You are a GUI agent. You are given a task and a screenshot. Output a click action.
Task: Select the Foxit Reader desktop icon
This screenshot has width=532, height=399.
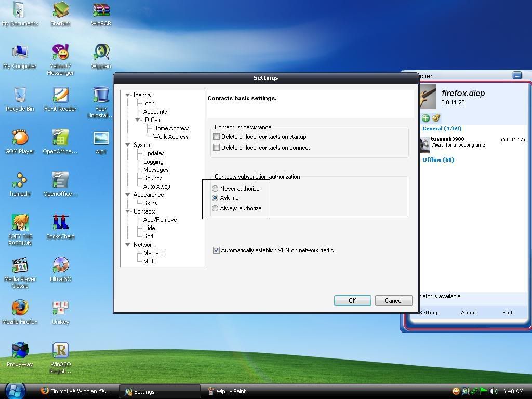60,99
